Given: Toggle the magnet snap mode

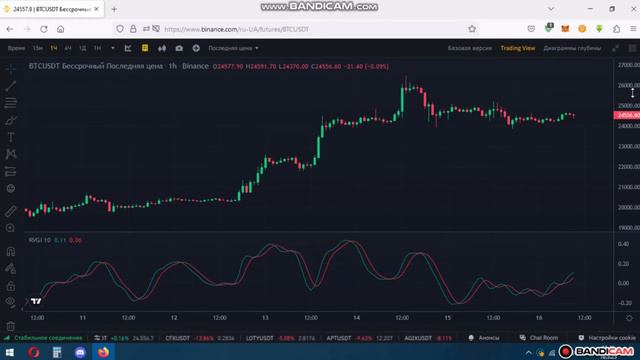Looking at the screenshot, I should (x=11, y=251).
